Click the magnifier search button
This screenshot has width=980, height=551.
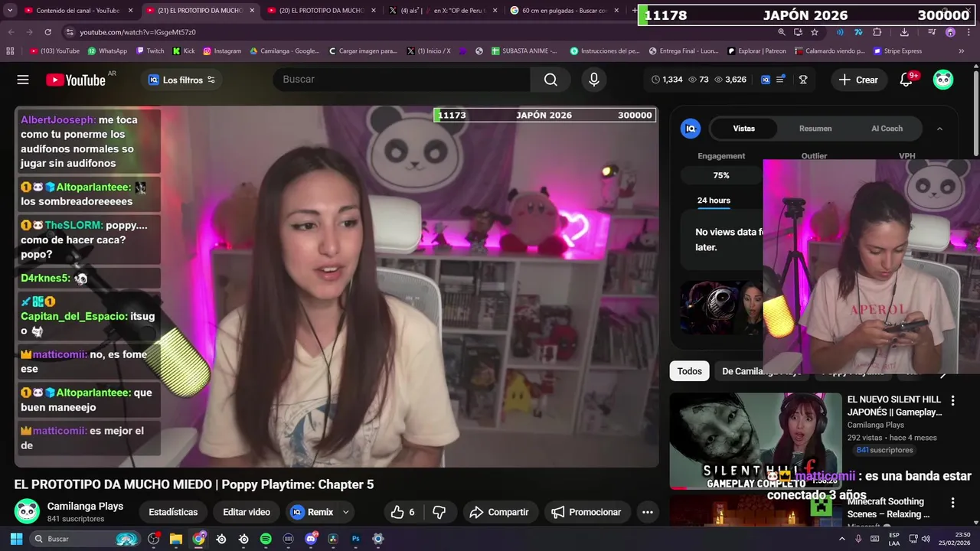(x=550, y=80)
